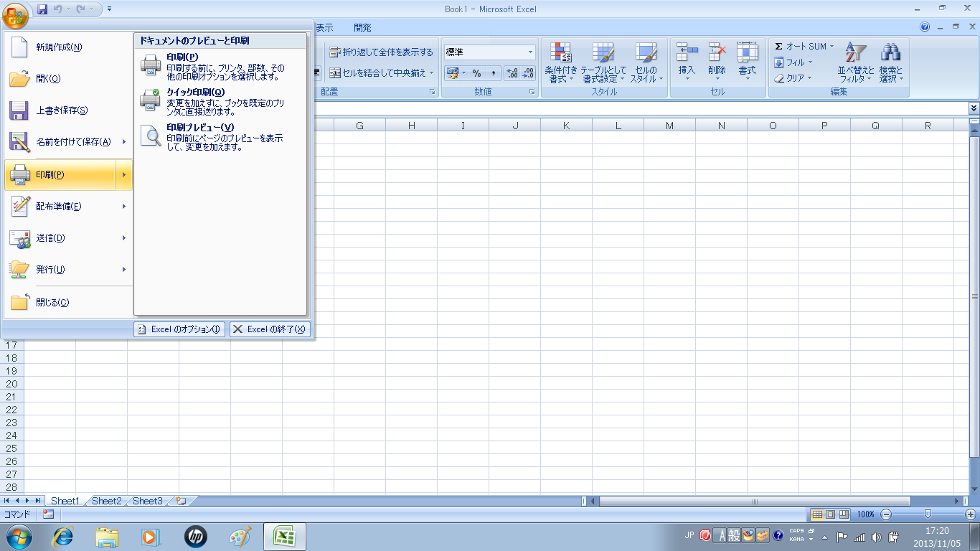Image resolution: width=980 pixels, height=551 pixels.
Task: Toggle wrap text (折り返して全体を表示する)
Action: (x=382, y=52)
